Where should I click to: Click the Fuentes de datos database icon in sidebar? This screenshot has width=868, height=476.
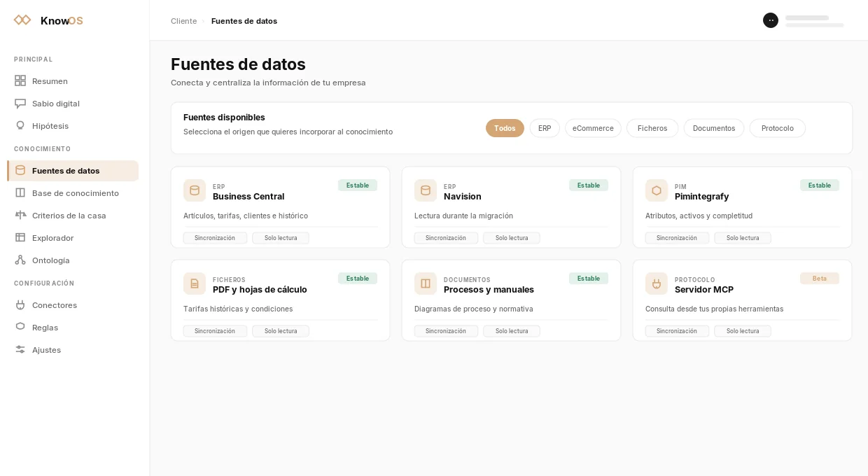pyautogui.click(x=20, y=170)
